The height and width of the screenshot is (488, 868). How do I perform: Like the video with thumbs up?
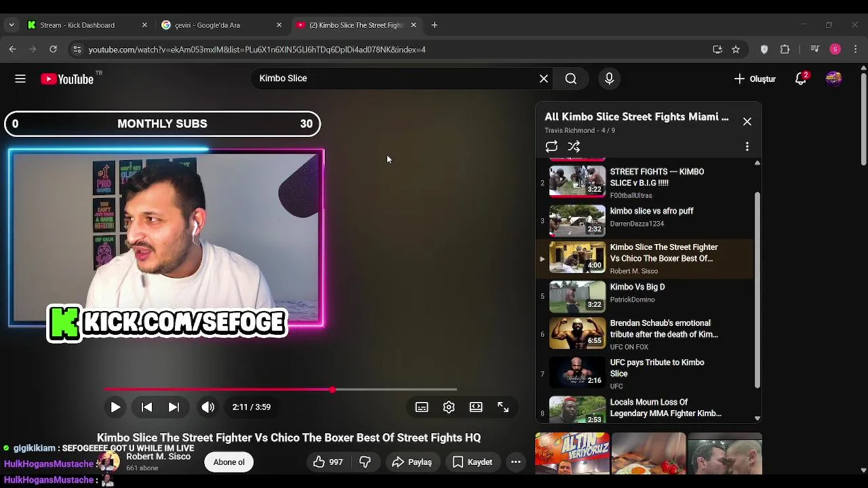tap(328, 462)
